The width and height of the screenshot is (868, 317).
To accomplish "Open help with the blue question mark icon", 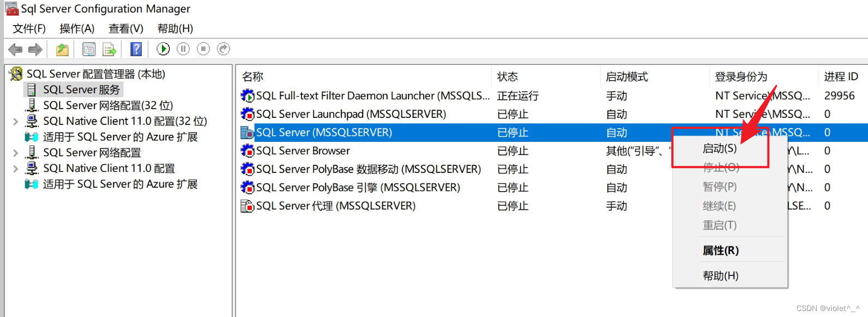I will pos(136,49).
